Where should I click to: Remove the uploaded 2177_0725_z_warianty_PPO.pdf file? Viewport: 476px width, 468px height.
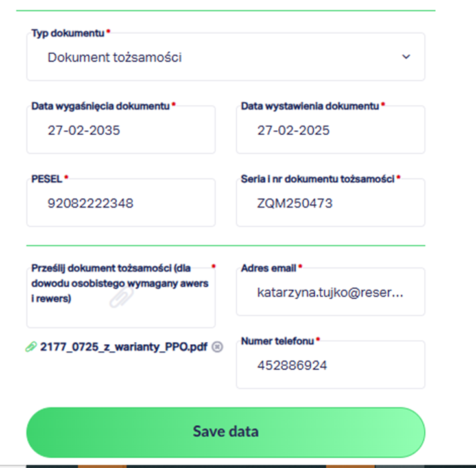pyautogui.click(x=217, y=347)
